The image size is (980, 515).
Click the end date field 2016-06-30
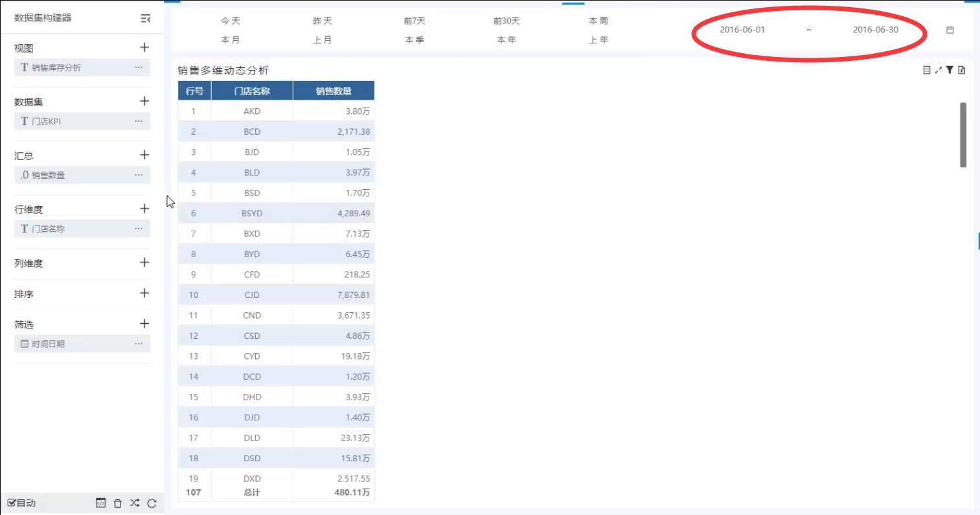point(876,30)
